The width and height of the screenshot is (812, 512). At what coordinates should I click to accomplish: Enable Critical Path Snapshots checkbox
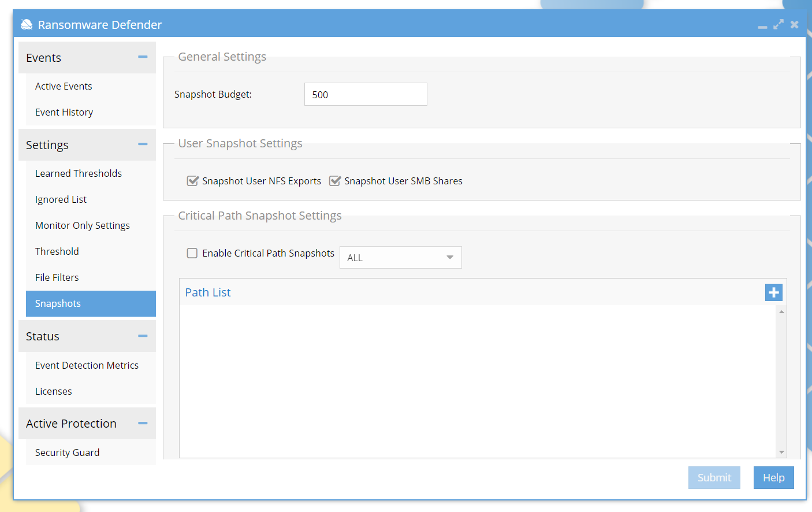[x=192, y=253]
